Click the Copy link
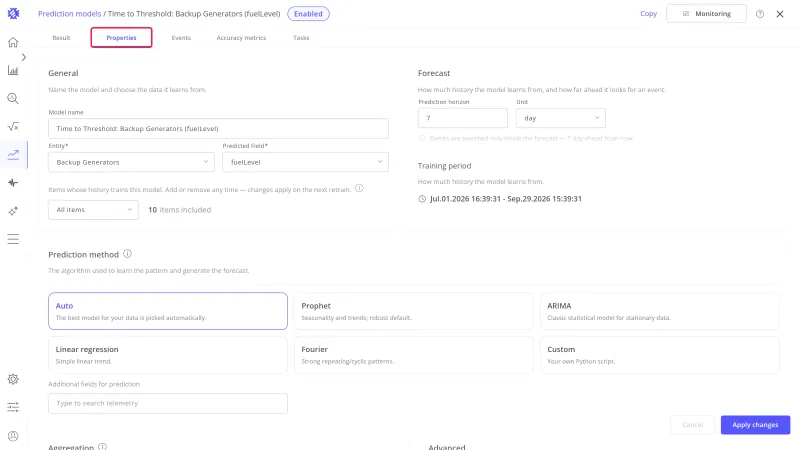Screen dimensions: 800x450 point(648,14)
